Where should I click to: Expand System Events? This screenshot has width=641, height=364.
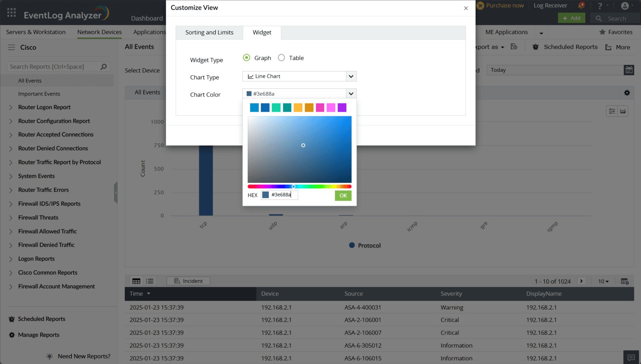(10, 176)
